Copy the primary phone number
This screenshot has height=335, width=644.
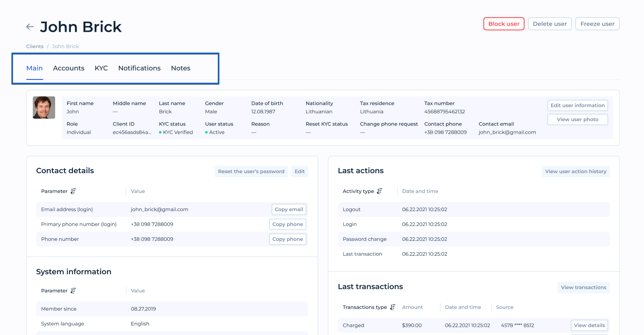(x=288, y=224)
